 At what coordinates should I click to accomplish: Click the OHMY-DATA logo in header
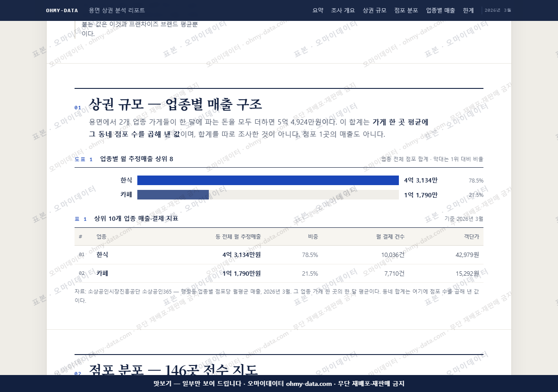(x=62, y=10)
